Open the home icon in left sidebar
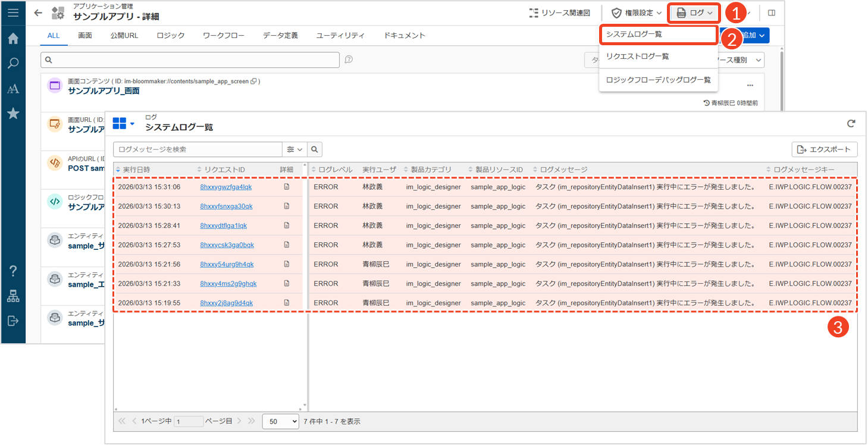Image resolution: width=868 pixels, height=445 pixels. pos(12,39)
